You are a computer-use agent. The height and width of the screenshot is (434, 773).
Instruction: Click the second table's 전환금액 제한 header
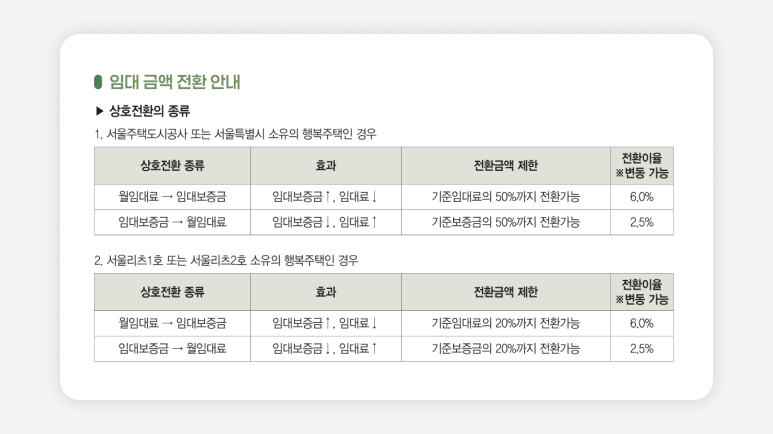click(x=506, y=292)
